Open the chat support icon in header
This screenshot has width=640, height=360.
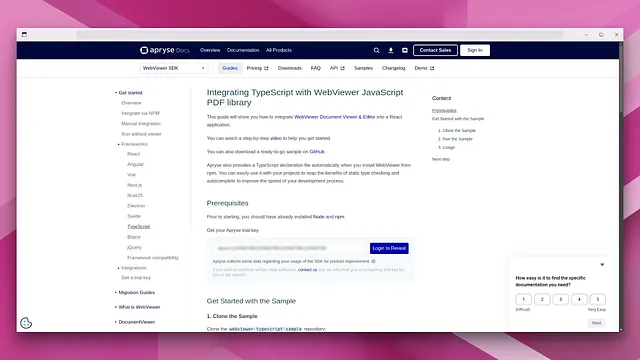click(x=404, y=50)
